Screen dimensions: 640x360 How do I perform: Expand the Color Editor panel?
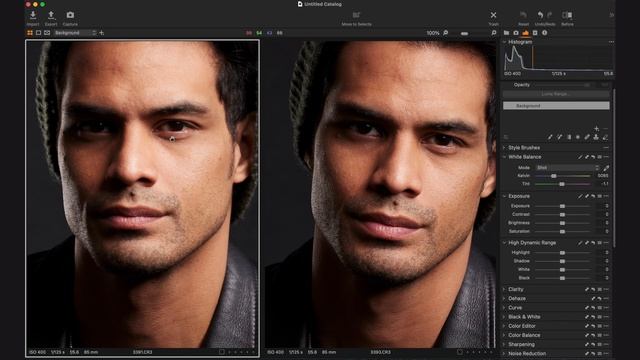point(504,326)
